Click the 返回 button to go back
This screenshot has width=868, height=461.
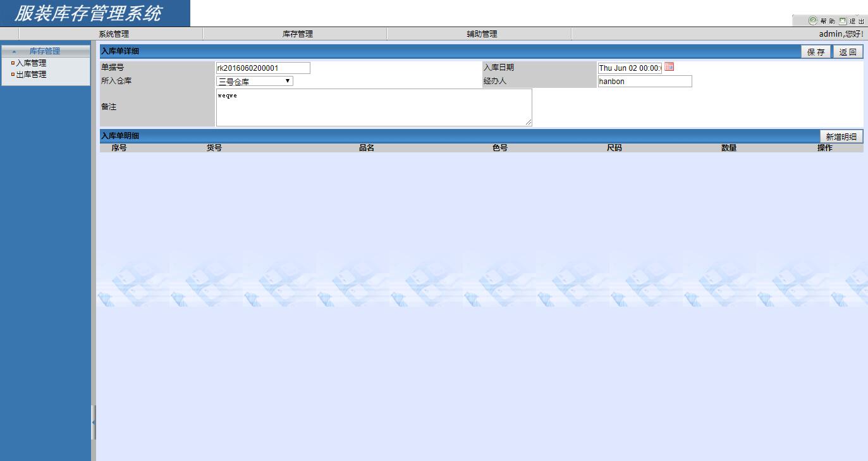848,51
